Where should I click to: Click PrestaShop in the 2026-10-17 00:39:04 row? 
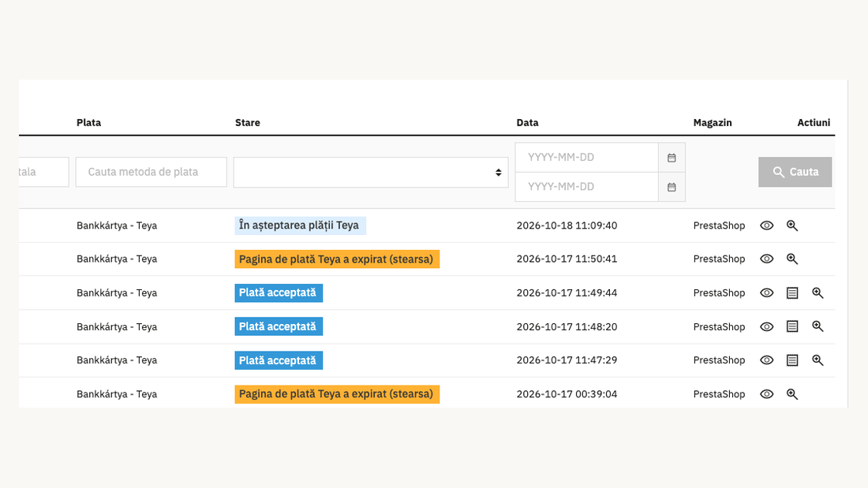point(719,394)
